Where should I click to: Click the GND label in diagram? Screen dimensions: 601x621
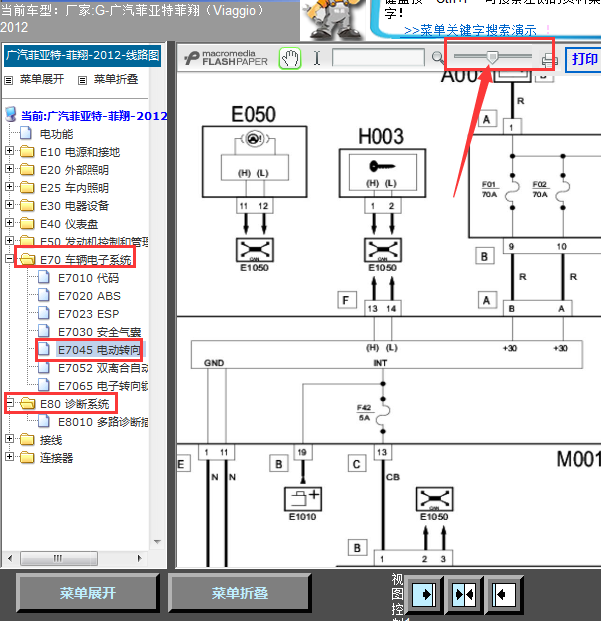[x=214, y=363]
